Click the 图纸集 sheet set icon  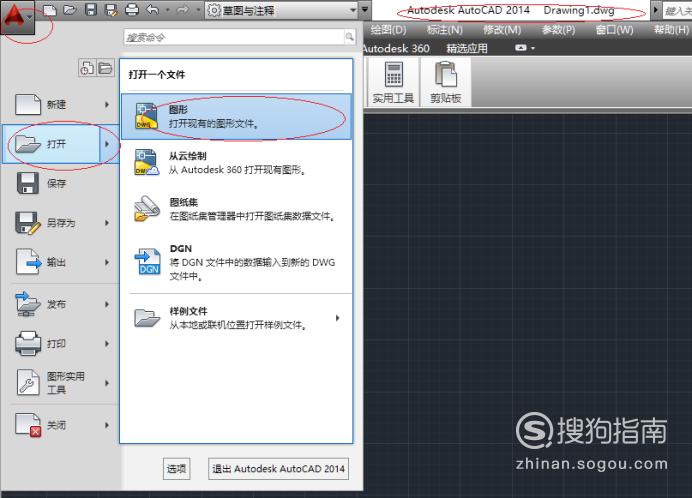(147, 208)
